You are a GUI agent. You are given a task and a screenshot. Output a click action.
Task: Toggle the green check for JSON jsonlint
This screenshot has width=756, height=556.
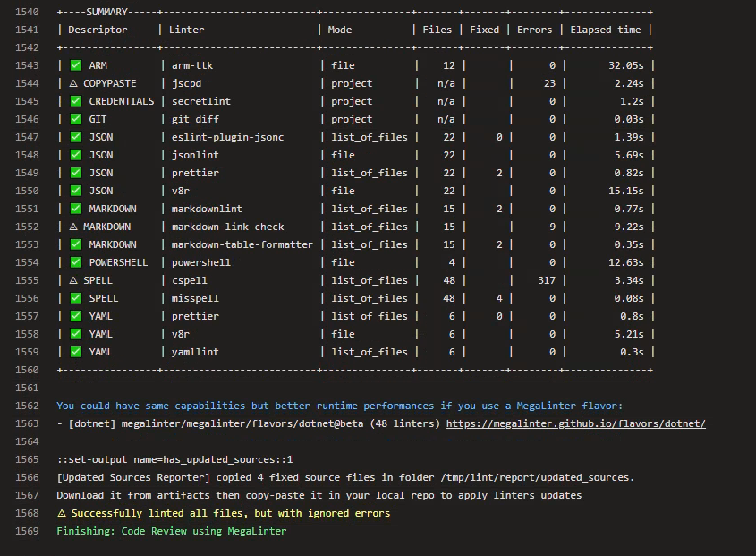coord(75,154)
